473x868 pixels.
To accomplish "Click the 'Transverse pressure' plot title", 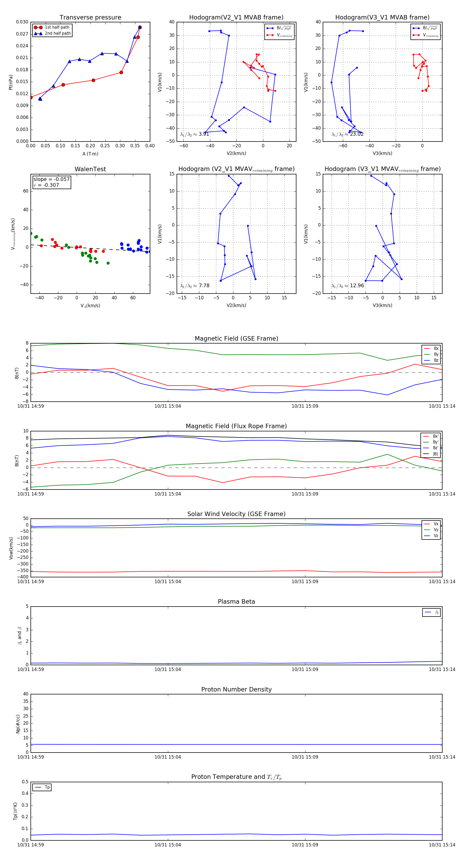I will [90, 18].
